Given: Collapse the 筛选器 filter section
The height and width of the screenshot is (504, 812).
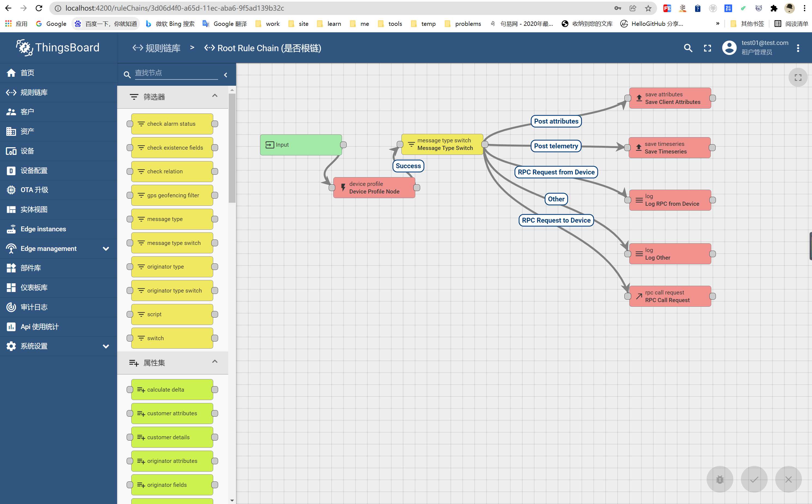Looking at the screenshot, I should [x=215, y=96].
